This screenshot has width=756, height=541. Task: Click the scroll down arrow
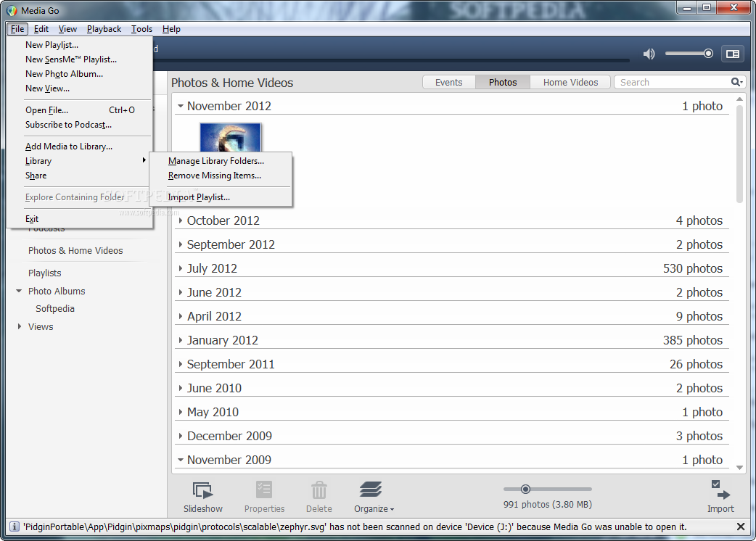[739, 468]
